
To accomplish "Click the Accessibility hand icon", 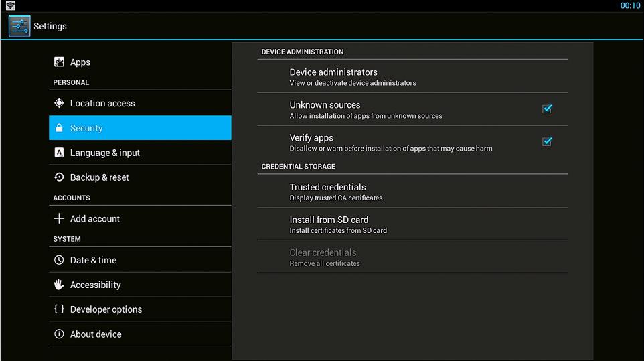I will (59, 284).
